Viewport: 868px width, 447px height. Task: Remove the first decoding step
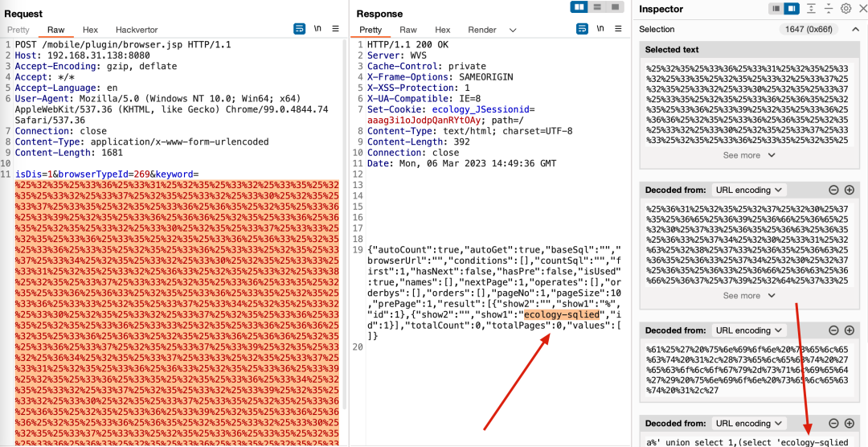click(x=833, y=190)
